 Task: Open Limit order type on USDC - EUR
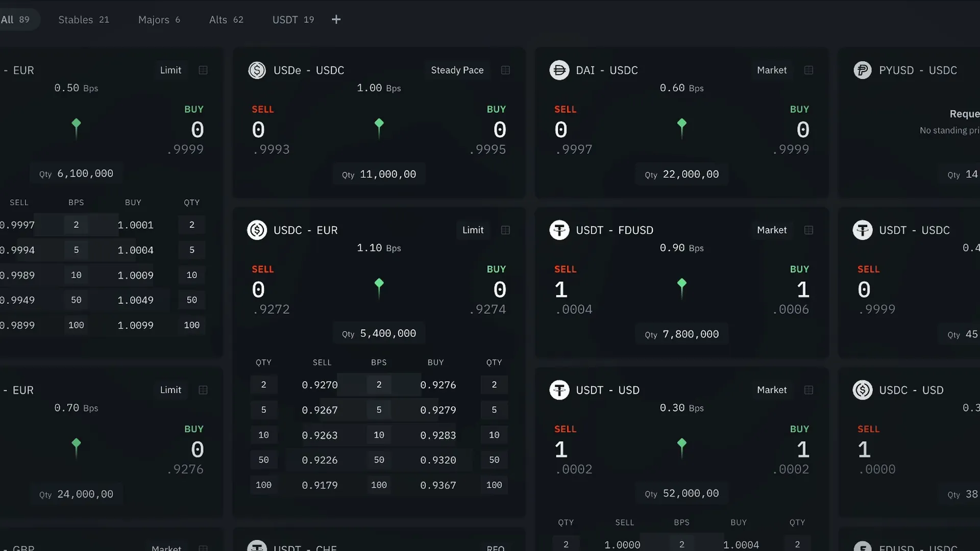coord(473,230)
